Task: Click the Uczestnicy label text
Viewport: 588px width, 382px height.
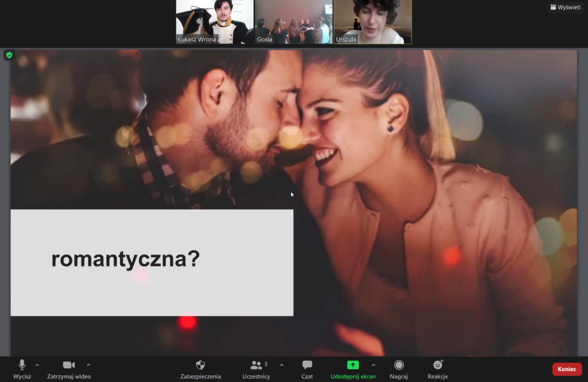Action: (256, 376)
